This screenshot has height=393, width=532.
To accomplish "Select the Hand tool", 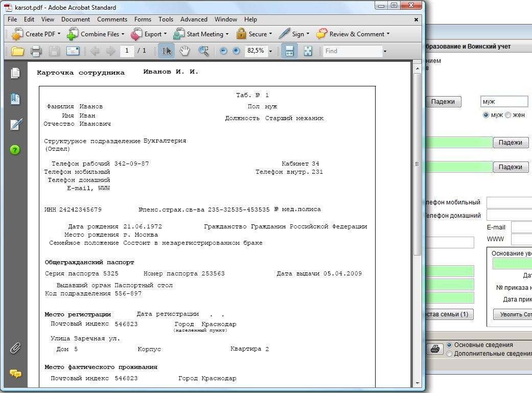I will pyautogui.click(x=184, y=51).
